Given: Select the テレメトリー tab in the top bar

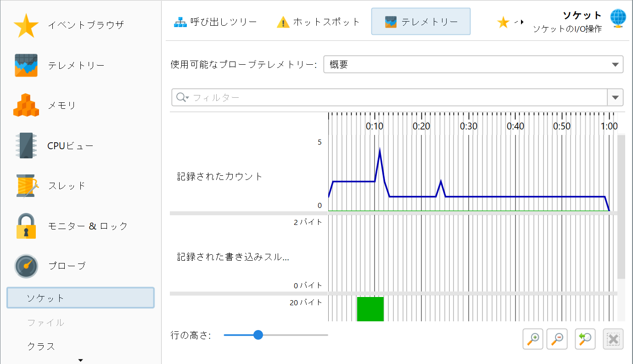Looking at the screenshot, I should [x=421, y=22].
